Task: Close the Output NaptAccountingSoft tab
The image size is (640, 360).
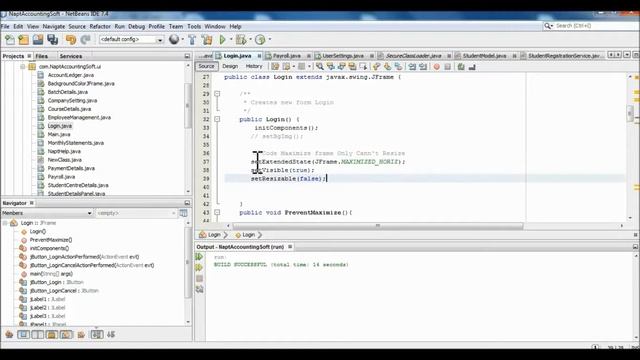Action: (290, 247)
